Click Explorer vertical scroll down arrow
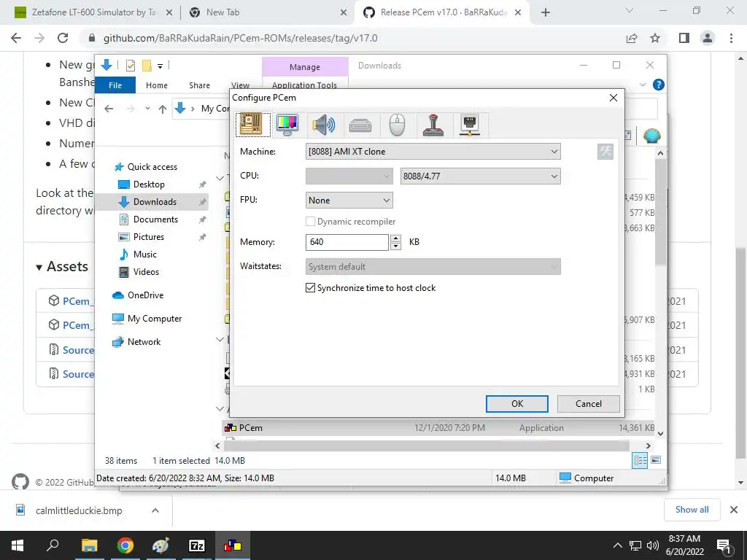The width and height of the screenshot is (747, 560). click(x=660, y=434)
